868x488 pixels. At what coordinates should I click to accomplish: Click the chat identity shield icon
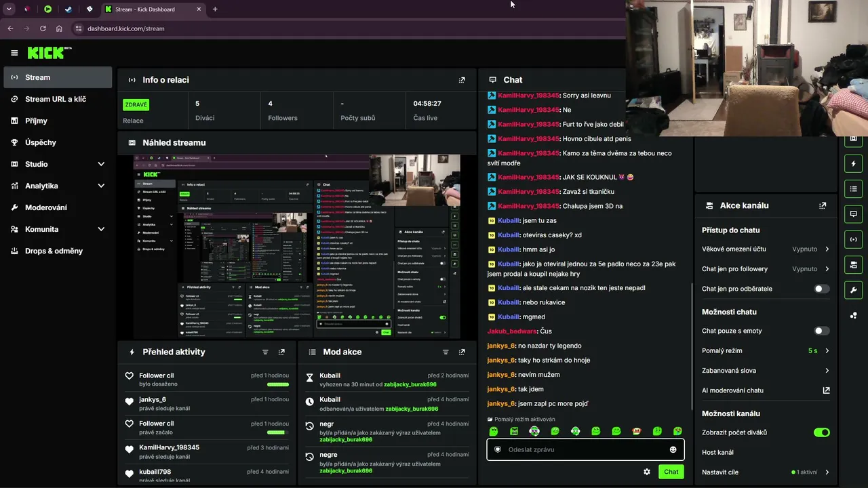[x=498, y=449]
